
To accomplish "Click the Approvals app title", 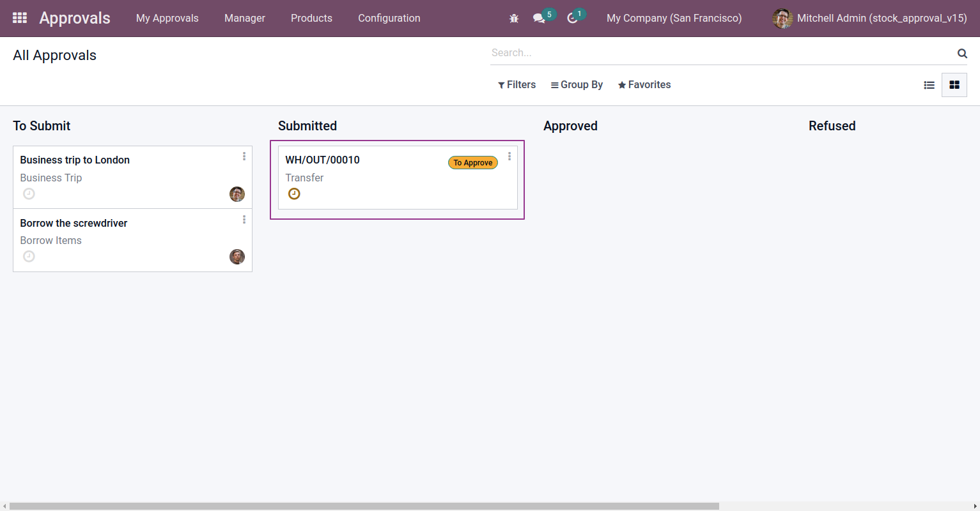I will pyautogui.click(x=75, y=18).
